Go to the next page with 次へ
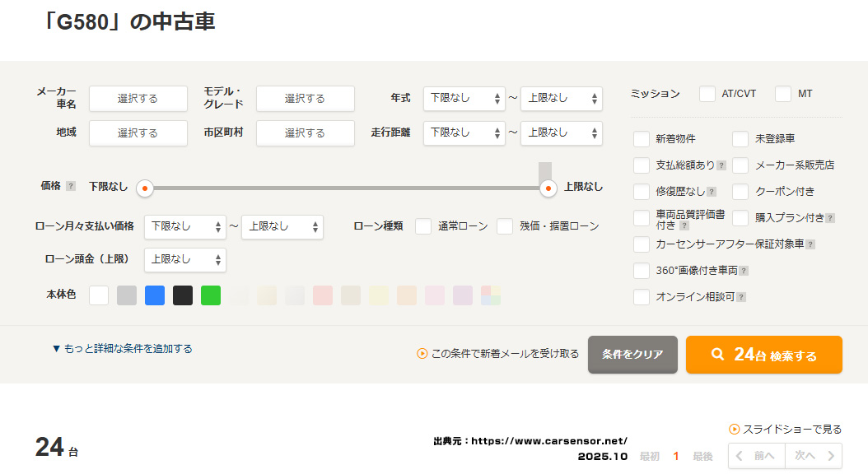The height and width of the screenshot is (474, 868). pos(813,456)
